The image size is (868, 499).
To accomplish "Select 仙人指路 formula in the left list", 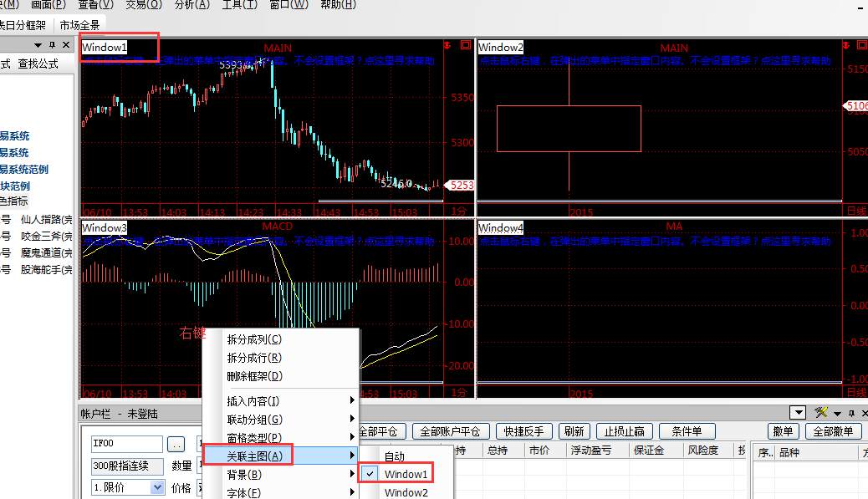I will pos(46,219).
